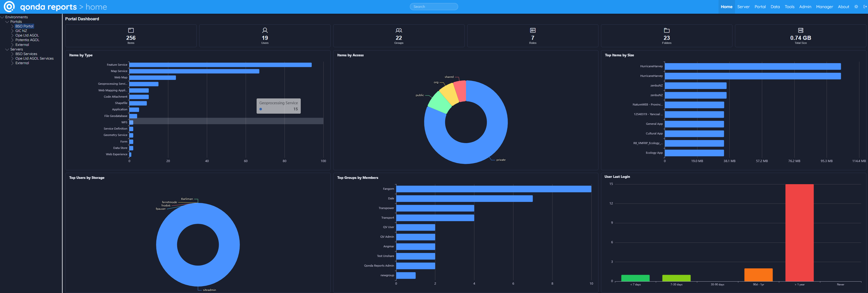Click the qonda reports title link
The width and height of the screenshot is (868, 293).
click(48, 7)
